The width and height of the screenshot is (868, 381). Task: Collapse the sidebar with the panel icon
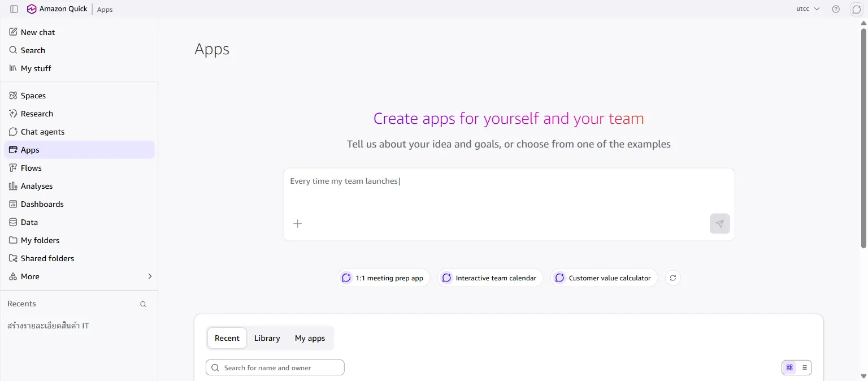14,9
